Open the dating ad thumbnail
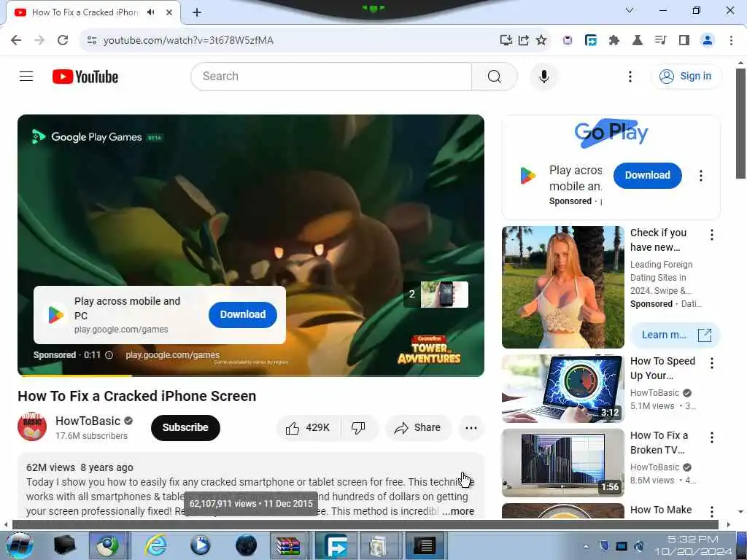Viewport: 747px width, 560px height. [x=563, y=287]
